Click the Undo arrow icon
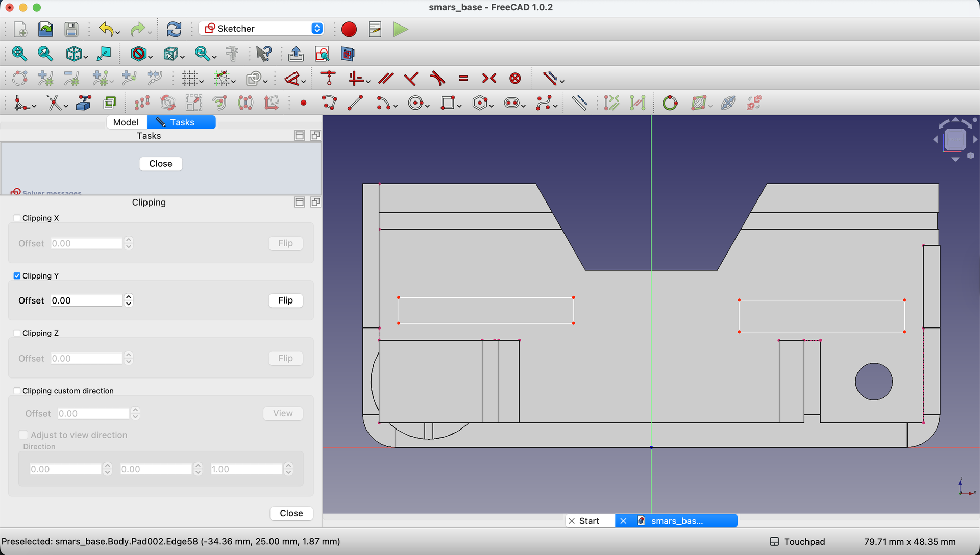The image size is (980, 555). [106, 29]
